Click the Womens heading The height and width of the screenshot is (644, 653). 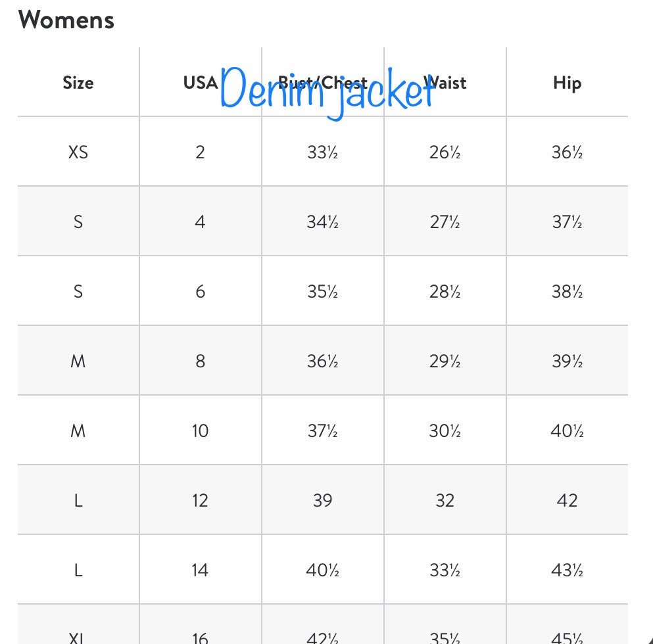coord(66,20)
